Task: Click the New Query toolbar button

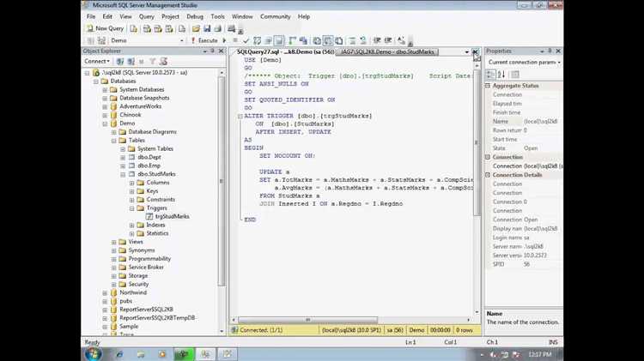Action: click(105, 28)
